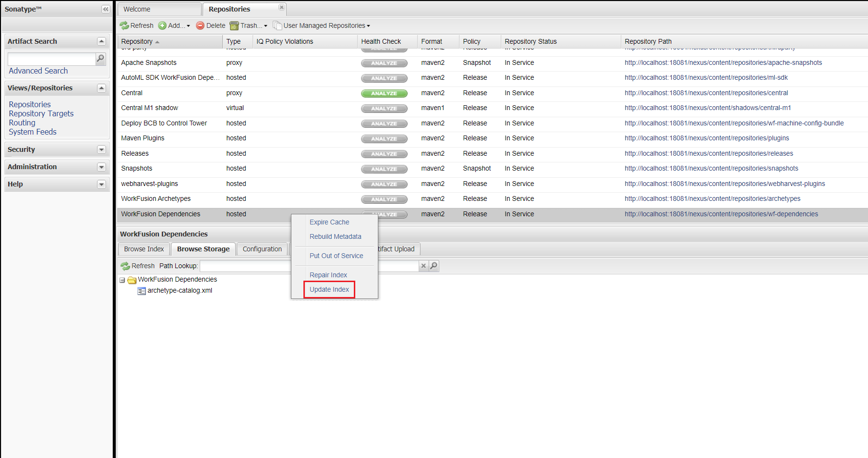Click the archetype-catalog.xml file icon
Screen dimensions: 868x458
[142, 291]
